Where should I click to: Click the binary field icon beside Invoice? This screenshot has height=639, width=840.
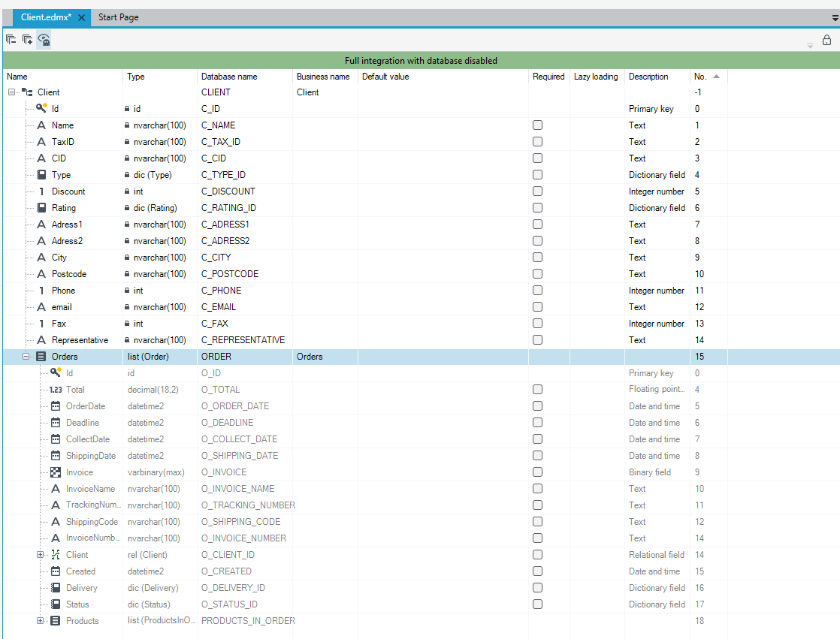point(55,472)
